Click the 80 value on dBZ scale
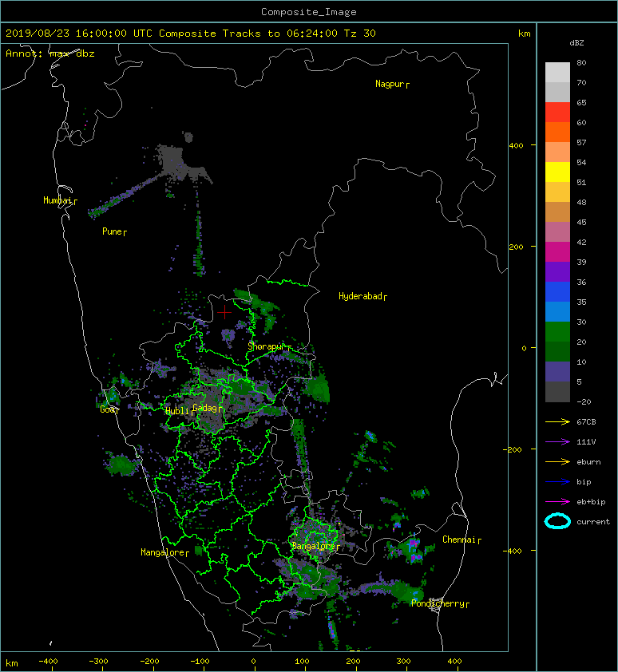This screenshot has height=672, width=618. [x=581, y=62]
